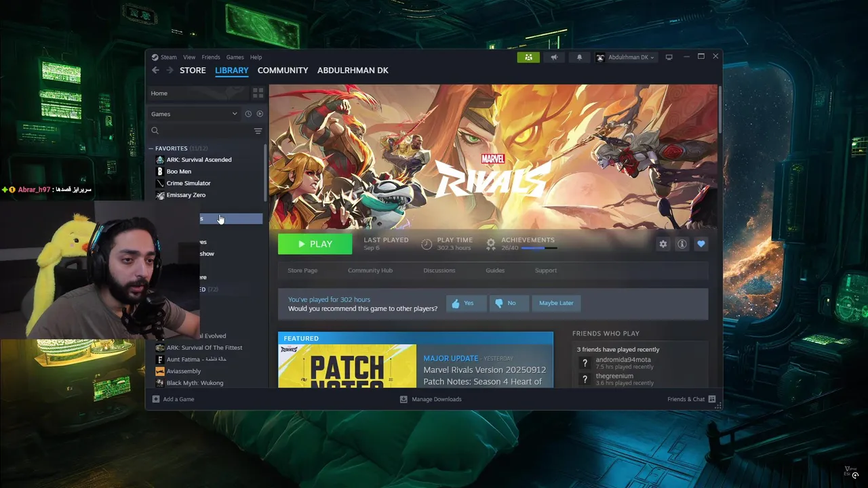The height and width of the screenshot is (488, 868).
Task: Click the thumbs down icon to not recommend
Action: [499, 303]
